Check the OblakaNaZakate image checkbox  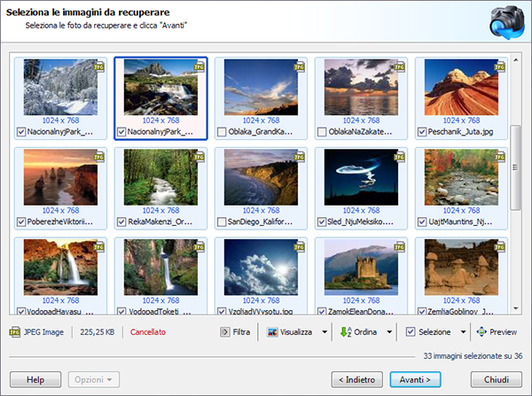click(x=322, y=131)
